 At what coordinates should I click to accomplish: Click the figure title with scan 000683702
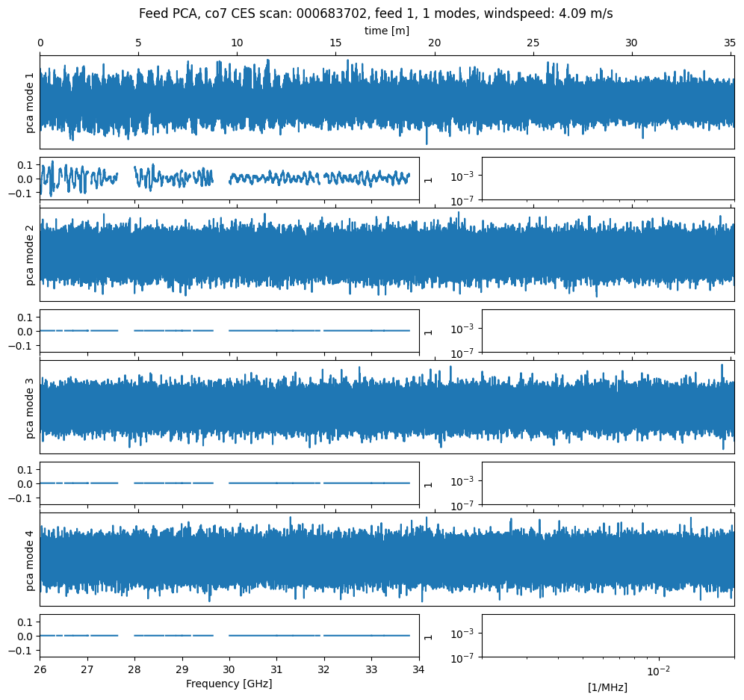click(x=376, y=13)
